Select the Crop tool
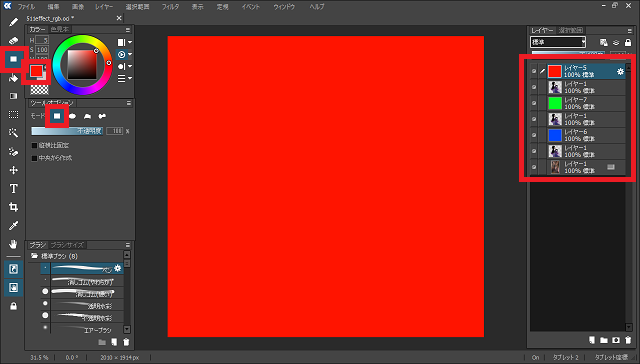This screenshot has height=364, width=640. (x=13, y=207)
